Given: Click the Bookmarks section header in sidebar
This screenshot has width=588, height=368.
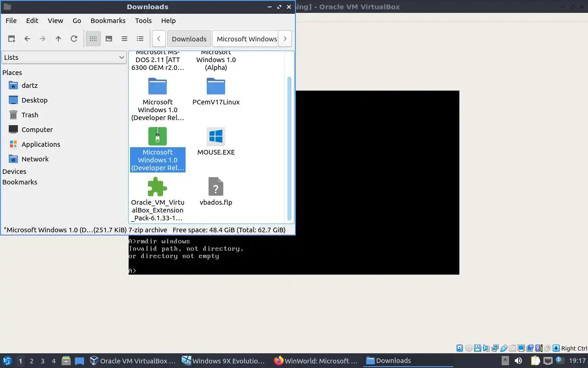Looking at the screenshot, I should click(x=20, y=182).
